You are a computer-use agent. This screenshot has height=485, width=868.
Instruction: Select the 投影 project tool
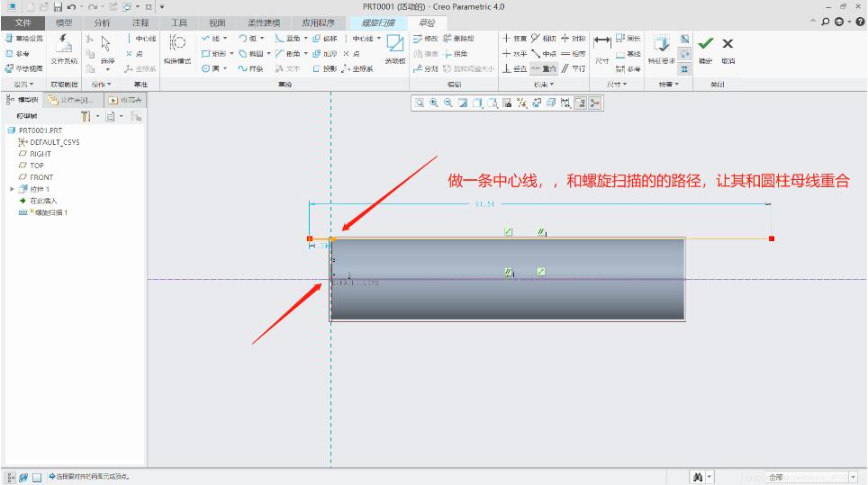coord(325,68)
